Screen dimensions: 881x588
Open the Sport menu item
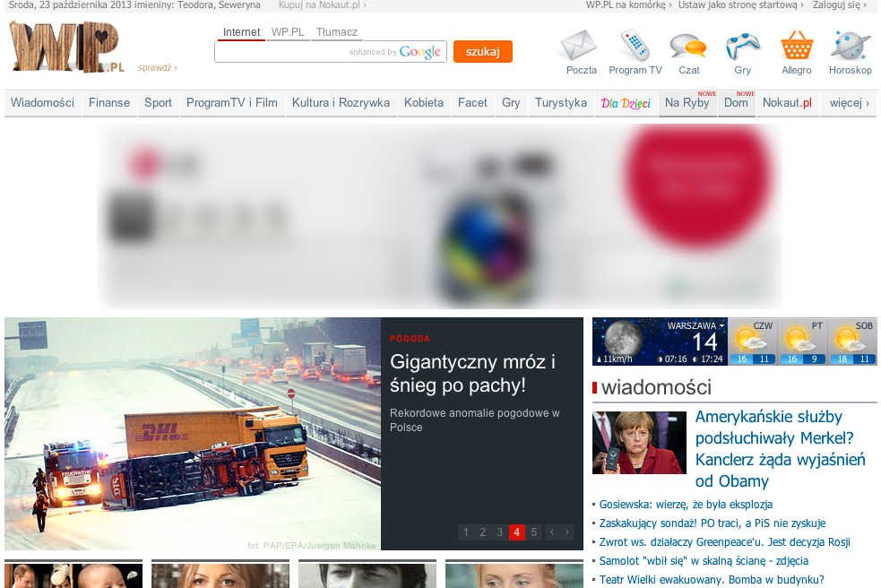click(x=158, y=103)
